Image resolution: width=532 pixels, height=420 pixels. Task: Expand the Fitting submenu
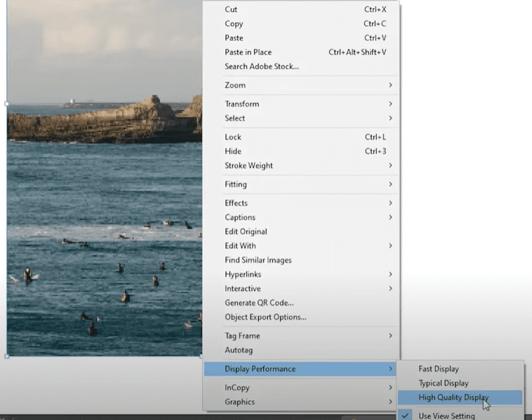coord(301,184)
